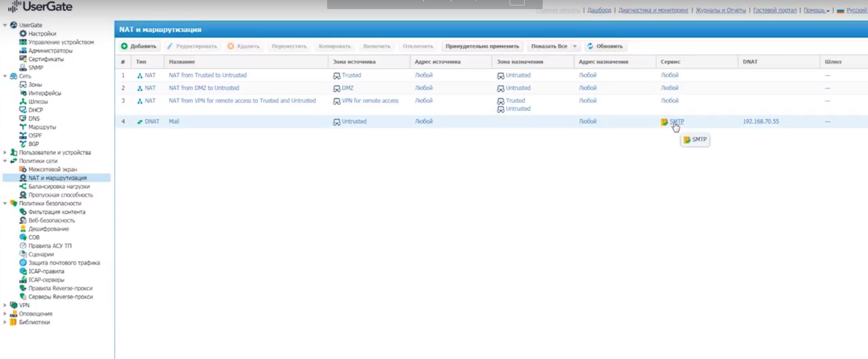Click Принудительно применить button

[482, 46]
